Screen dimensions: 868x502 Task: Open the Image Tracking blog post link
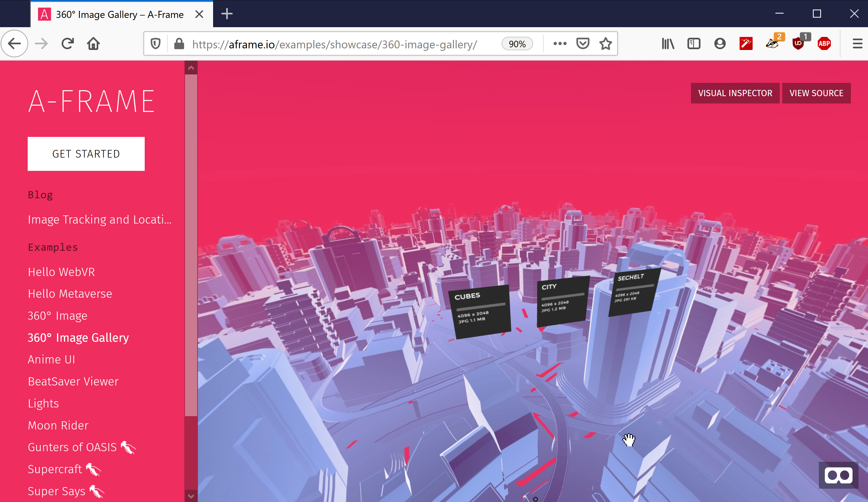click(100, 219)
